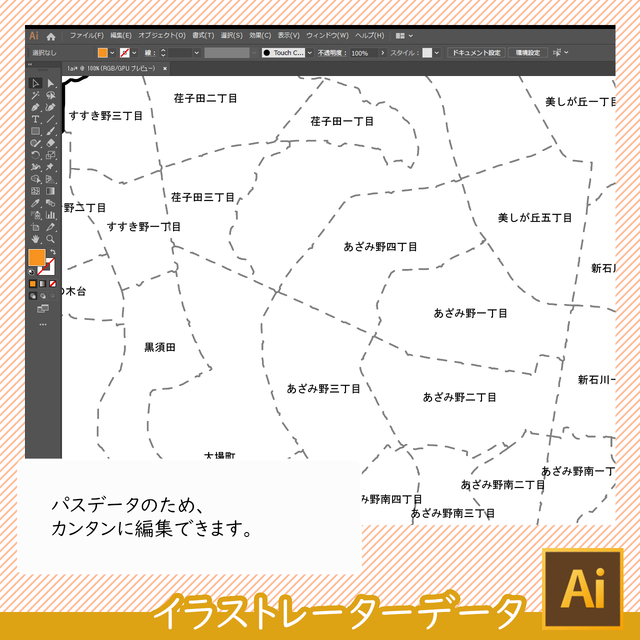Viewport: 640px width, 640px height.
Task: Select the Line Segment tool
Action: pos(51,119)
